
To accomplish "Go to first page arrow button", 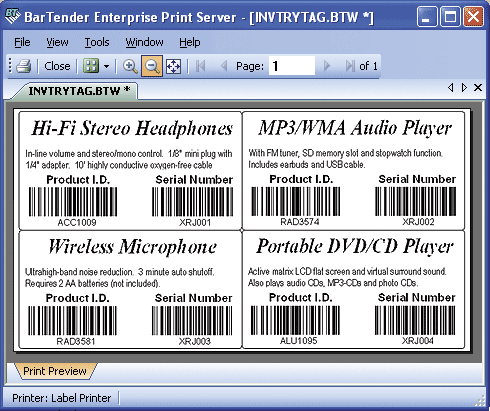I will pos(201,66).
